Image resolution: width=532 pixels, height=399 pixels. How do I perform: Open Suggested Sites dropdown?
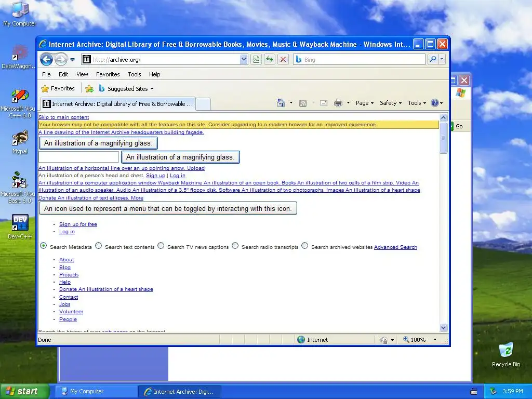click(126, 89)
